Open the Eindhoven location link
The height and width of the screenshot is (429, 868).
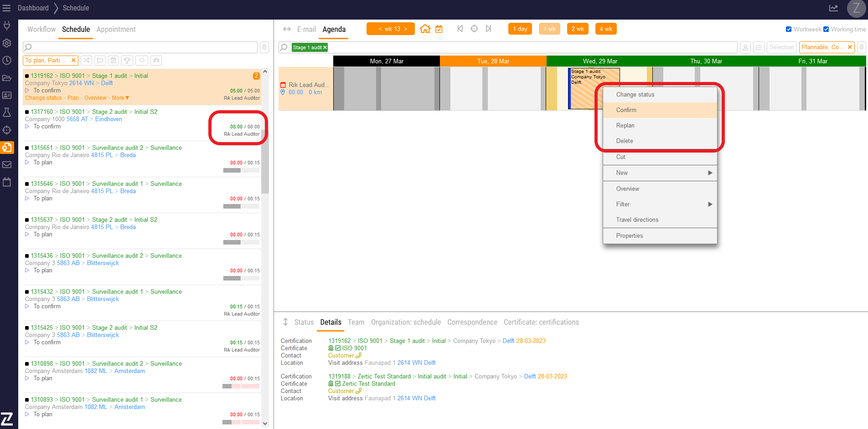[108, 119]
